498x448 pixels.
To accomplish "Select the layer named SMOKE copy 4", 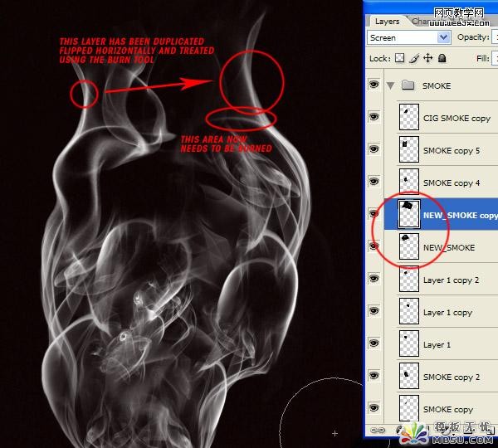I will click(452, 183).
